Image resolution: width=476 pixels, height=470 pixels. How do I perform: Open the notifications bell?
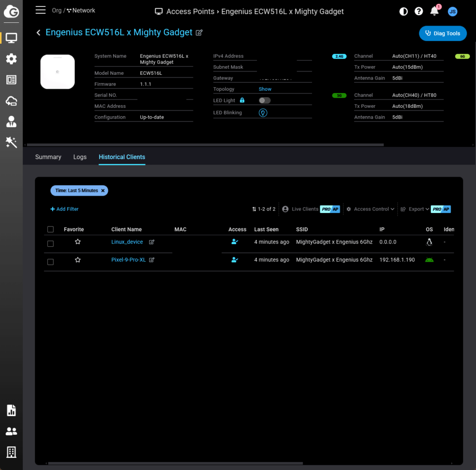coord(434,11)
